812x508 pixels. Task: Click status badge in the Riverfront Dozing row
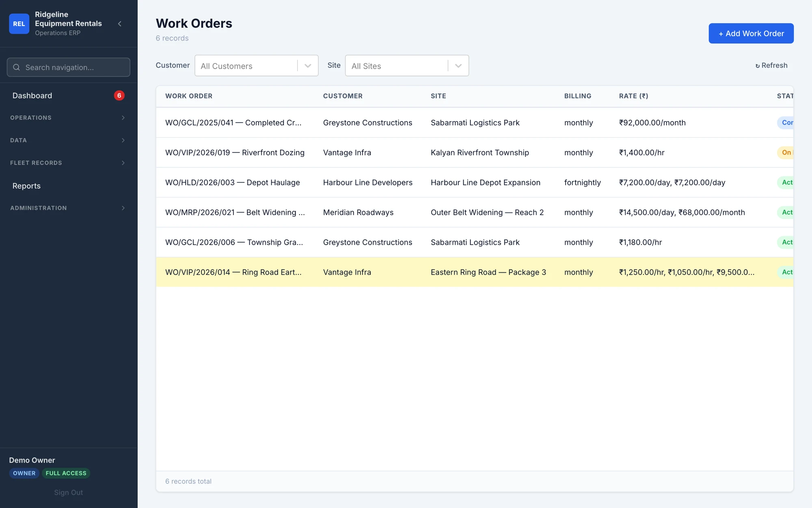(785, 152)
